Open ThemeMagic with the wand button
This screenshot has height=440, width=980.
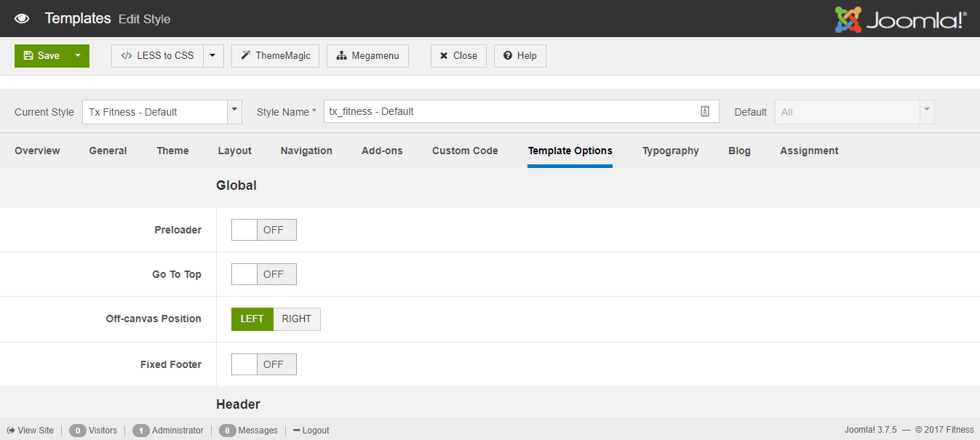click(275, 56)
